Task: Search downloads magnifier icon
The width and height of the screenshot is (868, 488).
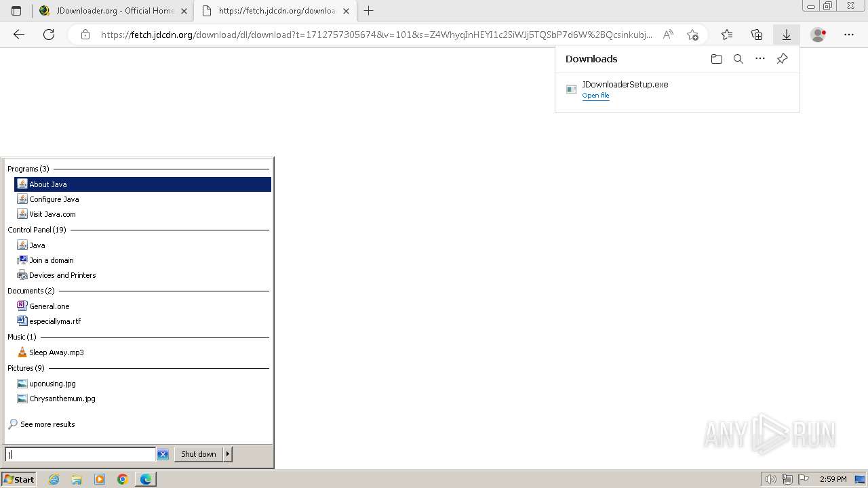Action: [x=738, y=59]
